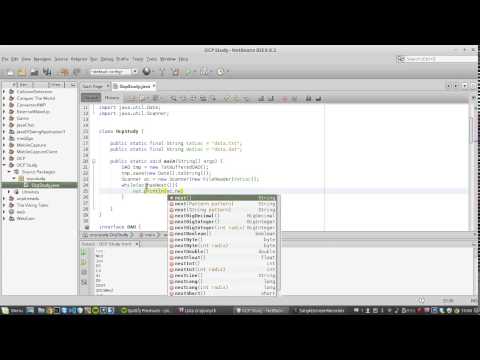Open the Profile Project dropdown arrow

click(x=228, y=72)
